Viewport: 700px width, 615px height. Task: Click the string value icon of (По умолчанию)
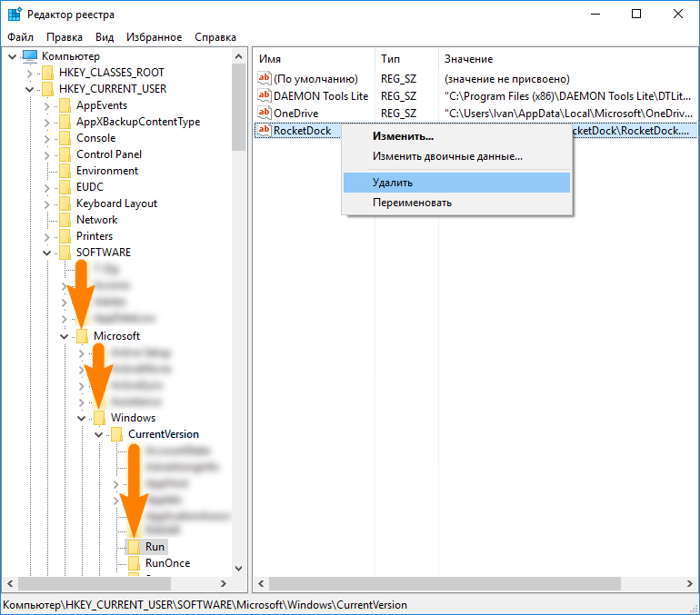tap(265, 78)
